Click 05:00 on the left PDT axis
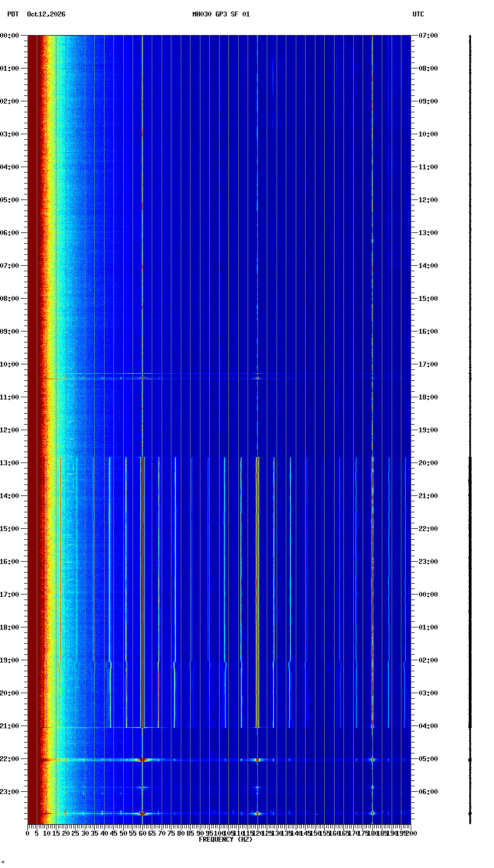494x868 pixels. tap(10, 200)
